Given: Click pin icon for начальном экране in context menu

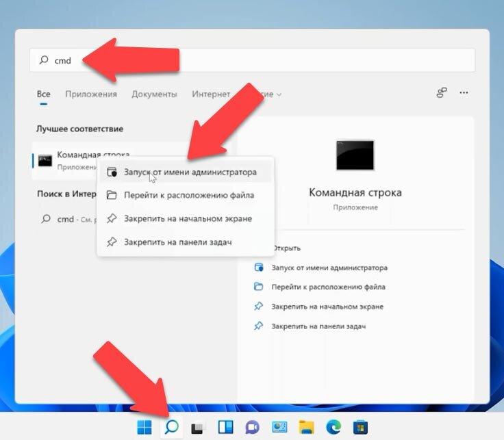Looking at the screenshot, I should [x=112, y=218].
